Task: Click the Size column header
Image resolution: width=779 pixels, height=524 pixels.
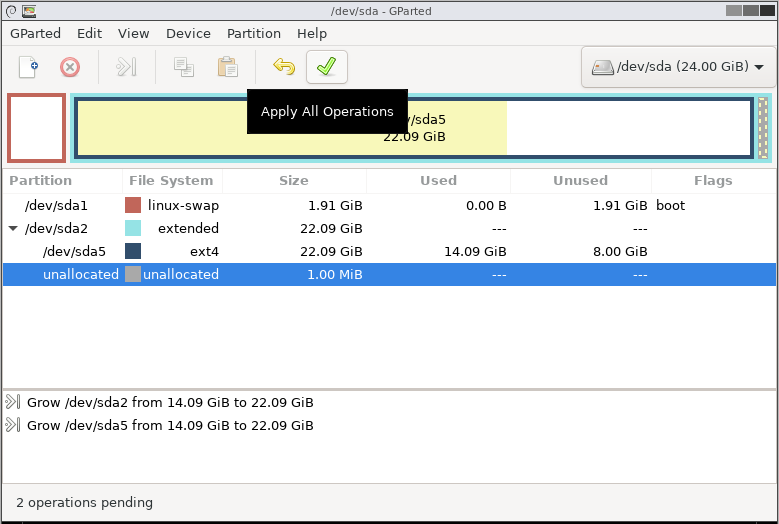Action: [294, 181]
